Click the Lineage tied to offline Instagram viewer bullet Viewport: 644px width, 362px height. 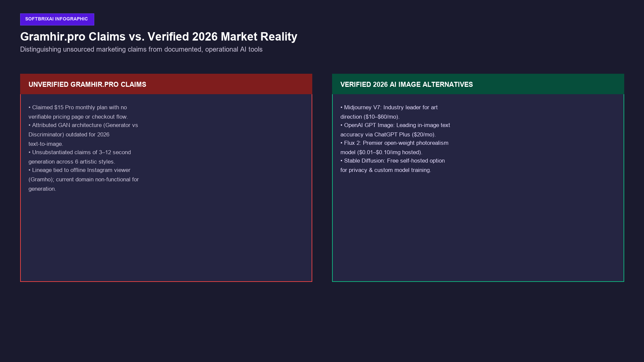(x=84, y=179)
